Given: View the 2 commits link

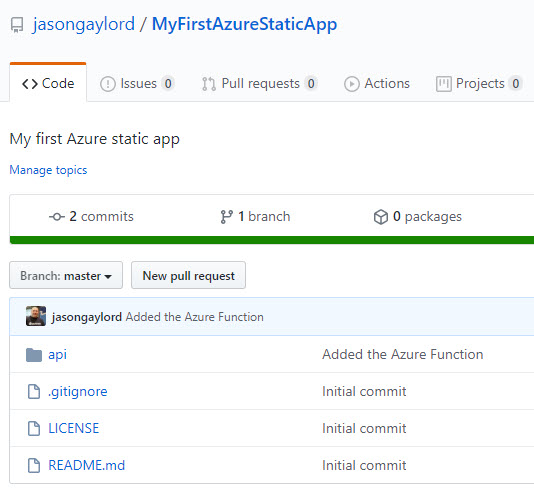Looking at the screenshot, I should click(91, 217).
